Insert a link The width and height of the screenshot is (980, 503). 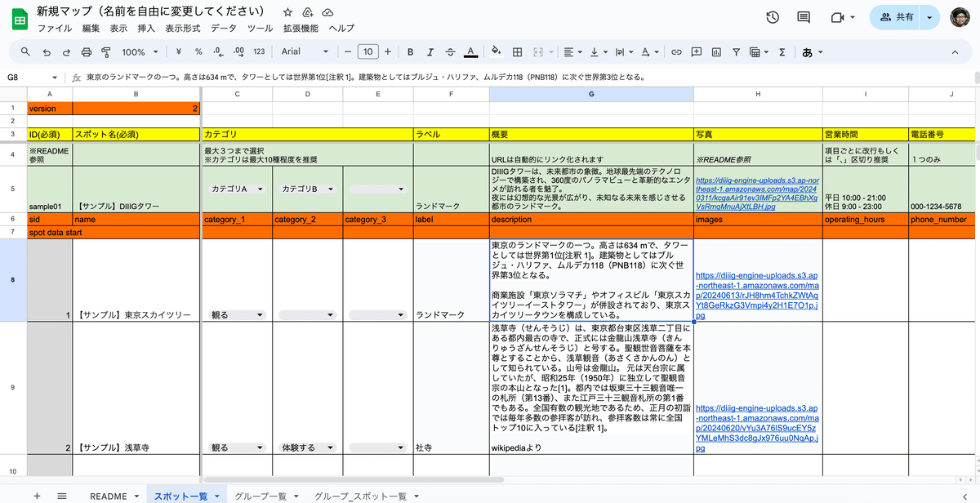[676, 51]
